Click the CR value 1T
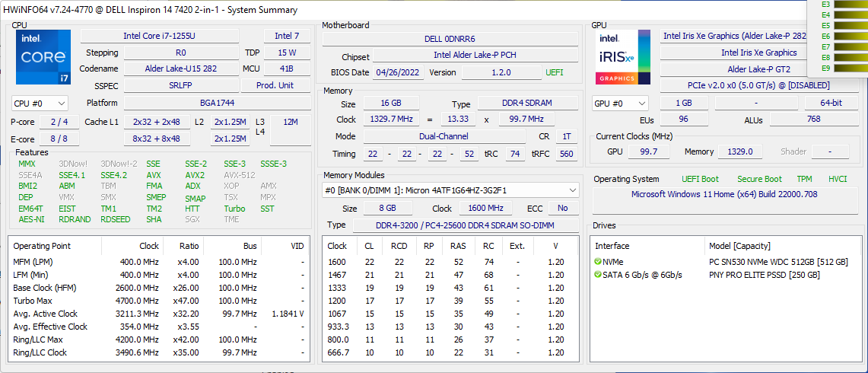Viewport: 868px width, 373px height. point(566,136)
